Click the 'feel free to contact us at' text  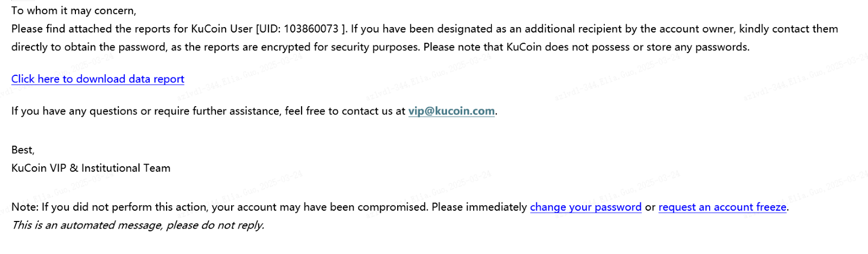click(x=345, y=111)
